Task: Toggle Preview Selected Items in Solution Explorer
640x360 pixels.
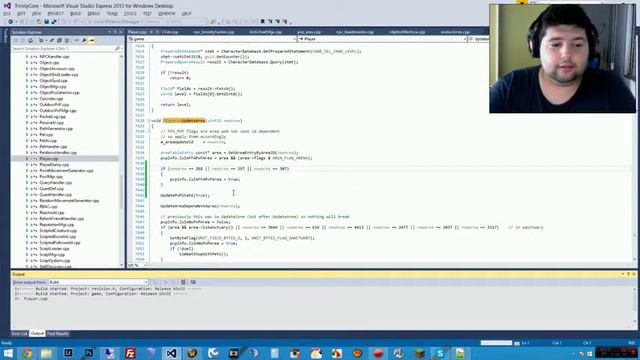Action: (x=92, y=40)
